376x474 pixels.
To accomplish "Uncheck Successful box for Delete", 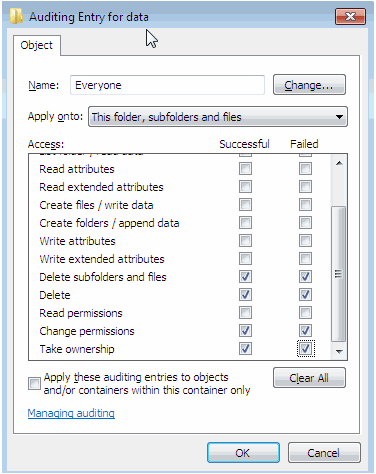I will pos(245,295).
